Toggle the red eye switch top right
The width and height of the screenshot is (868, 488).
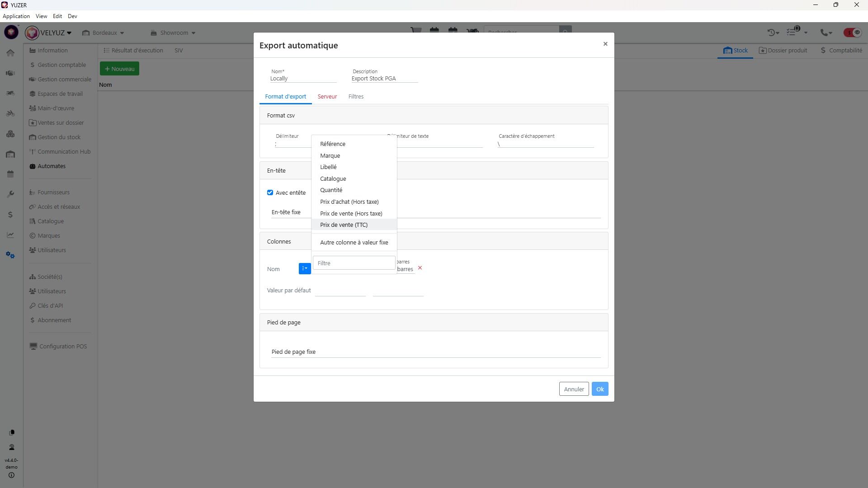852,33
